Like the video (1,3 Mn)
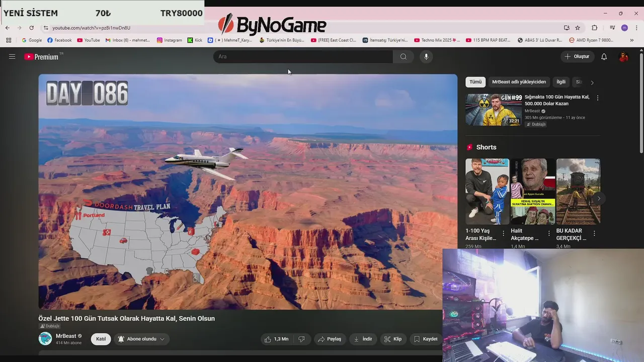This screenshot has height=362, width=644. (277, 339)
